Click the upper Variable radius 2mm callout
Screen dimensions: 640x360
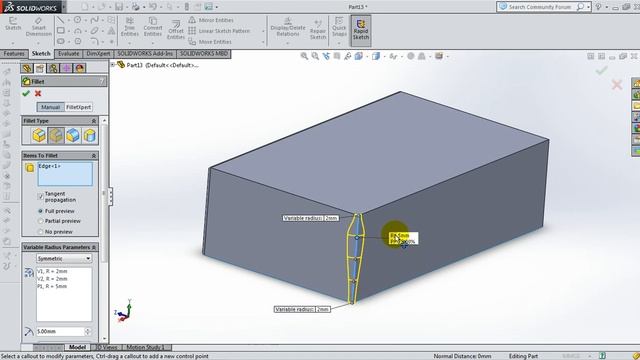click(x=311, y=218)
